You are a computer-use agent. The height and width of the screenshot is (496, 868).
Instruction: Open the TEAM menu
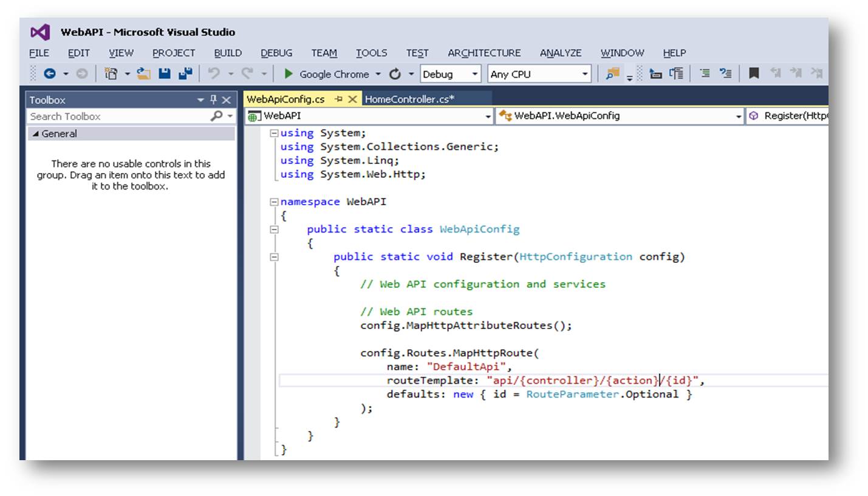tap(324, 53)
